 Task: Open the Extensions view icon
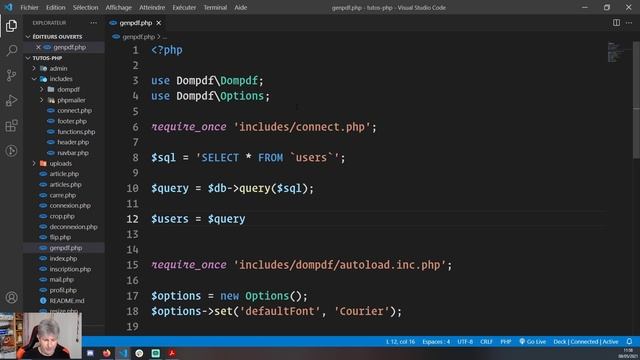point(11,126)
